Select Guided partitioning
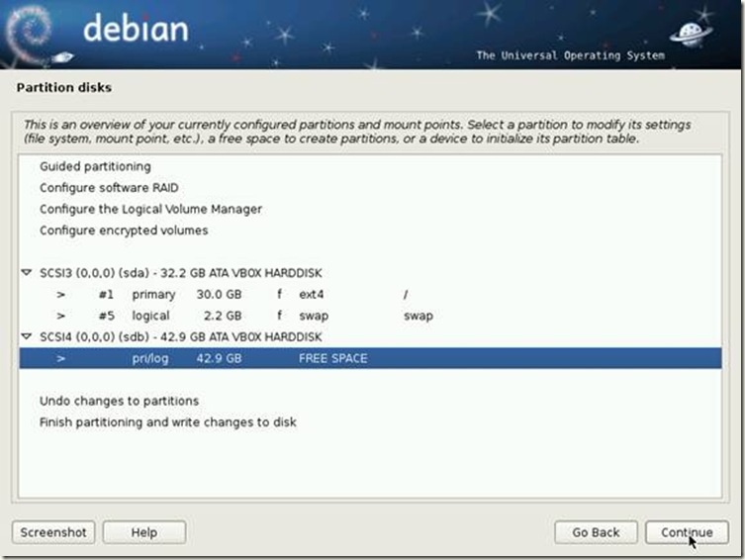The height and width of the screenshot is (560, 745). [95, 166]
